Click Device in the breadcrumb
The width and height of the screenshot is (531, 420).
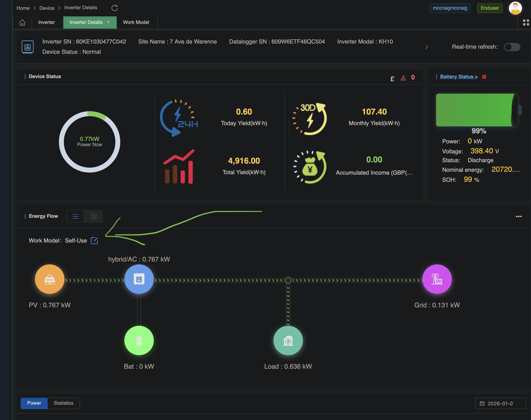tap(47, 8)
